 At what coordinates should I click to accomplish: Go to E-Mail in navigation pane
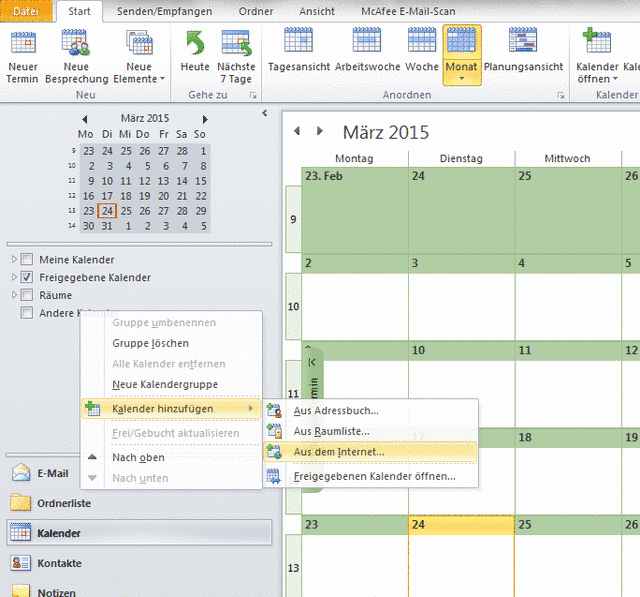pyautogui.click(x=52, y=473)
